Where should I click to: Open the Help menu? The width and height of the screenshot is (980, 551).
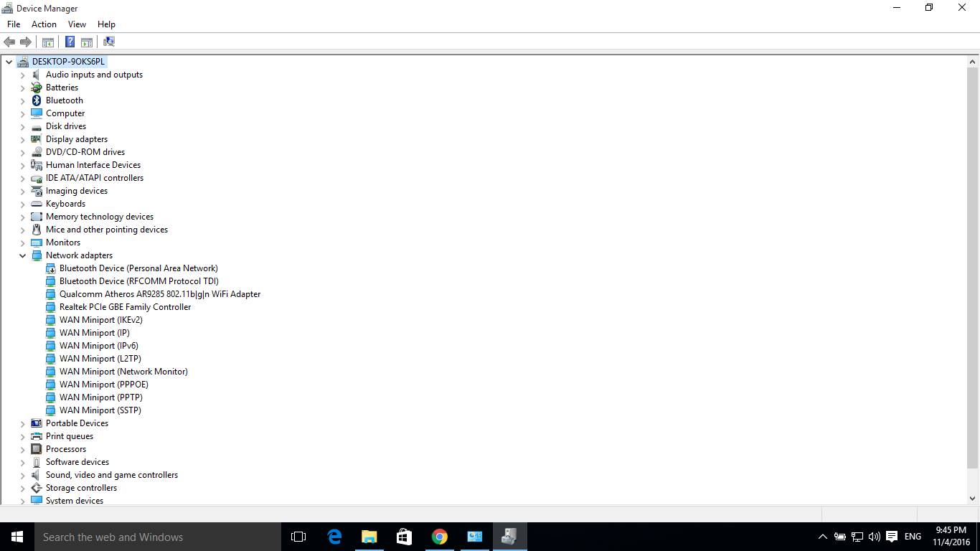pos(106,24)
